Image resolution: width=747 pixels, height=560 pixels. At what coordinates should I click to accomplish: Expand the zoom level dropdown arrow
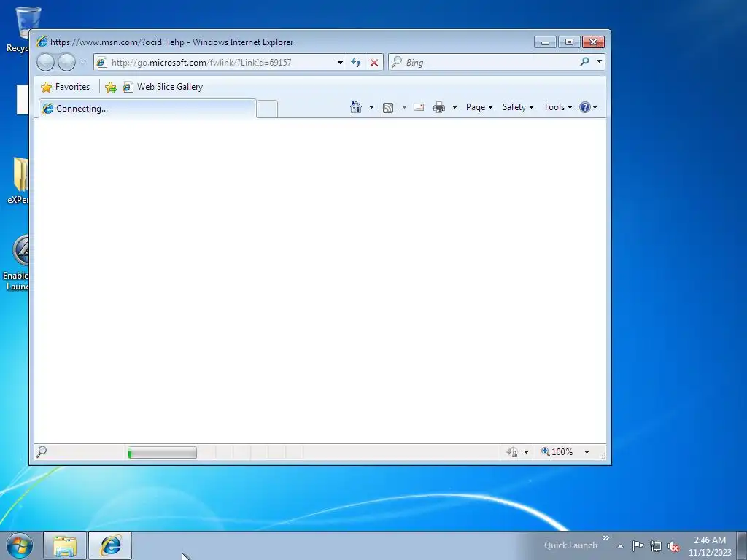coord(587,452)
